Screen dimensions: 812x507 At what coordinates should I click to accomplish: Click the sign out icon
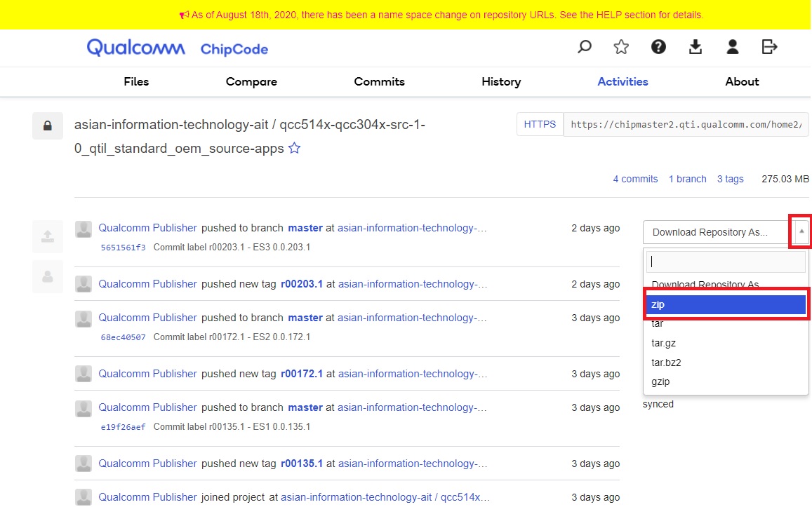point(769,47)
